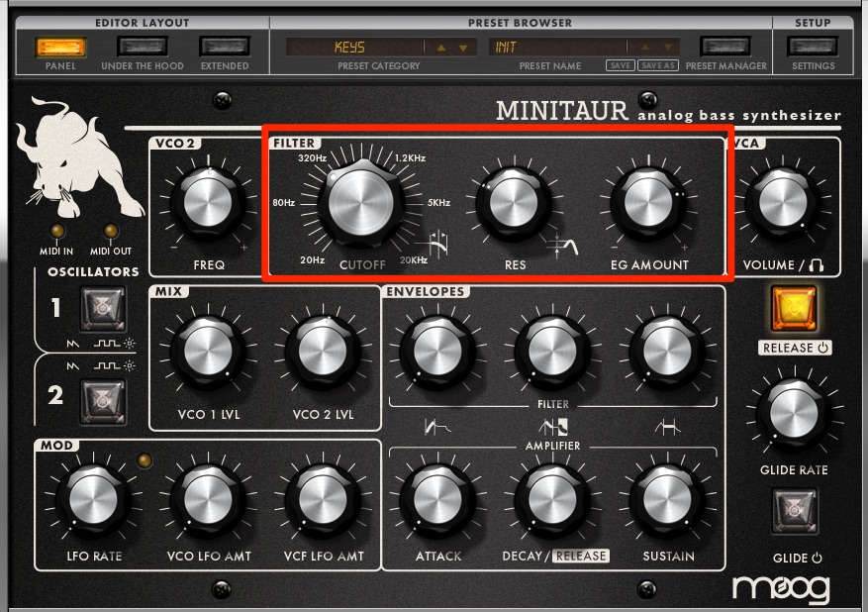Click the amplifier SUSTAIN knob
The height and width of the screenshot is (612, 868).
tap(667, 499)
